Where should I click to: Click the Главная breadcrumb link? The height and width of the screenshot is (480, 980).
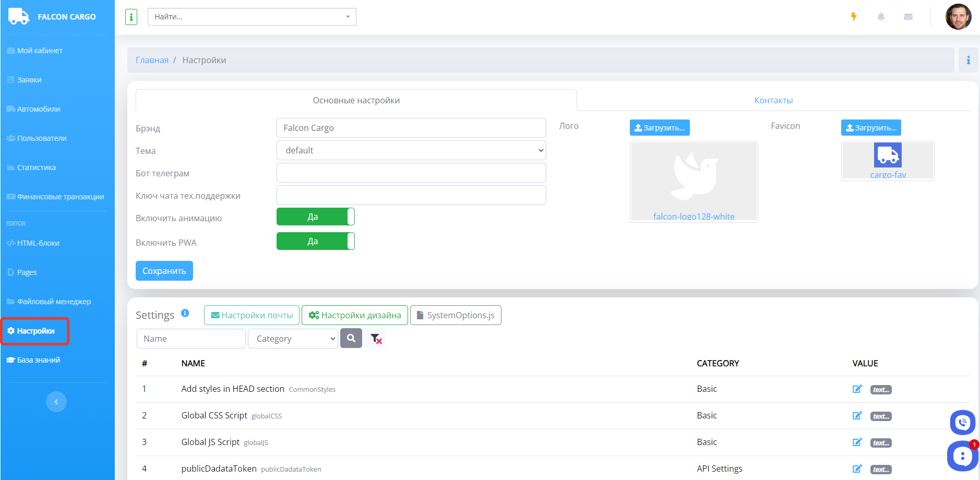click(x=152, y=61)
